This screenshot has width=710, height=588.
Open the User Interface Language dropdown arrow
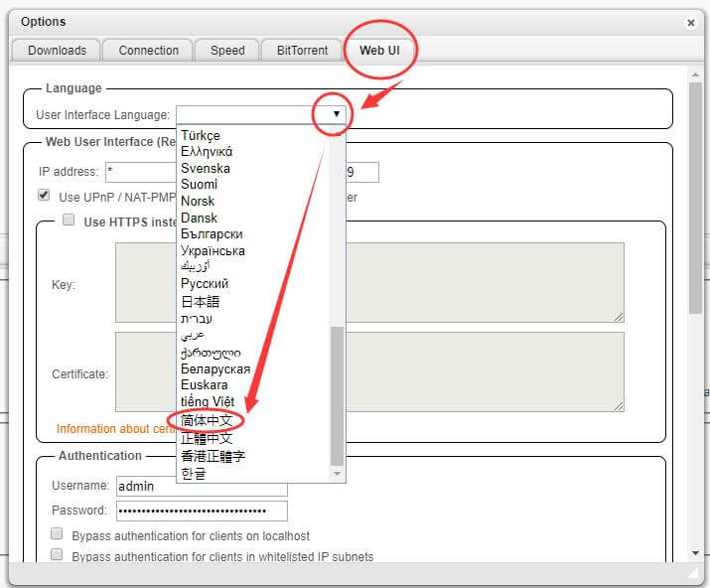click(336, 114)
